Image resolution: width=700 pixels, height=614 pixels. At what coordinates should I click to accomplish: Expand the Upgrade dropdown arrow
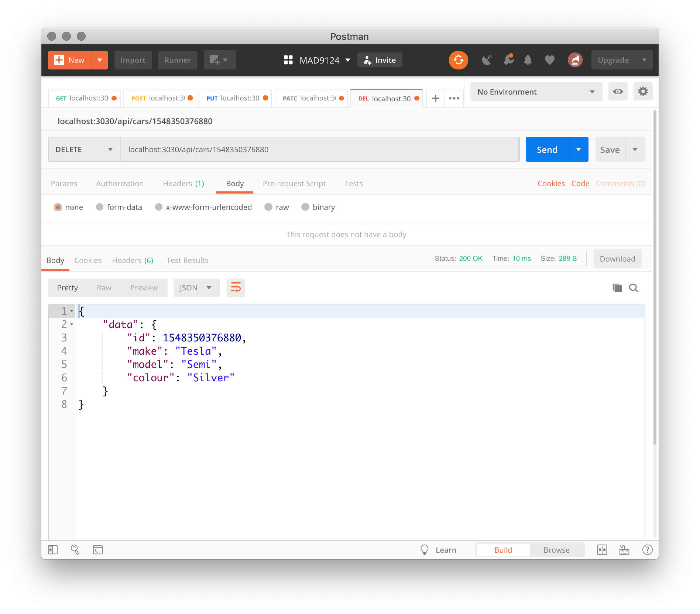click(x=644, y=60)
